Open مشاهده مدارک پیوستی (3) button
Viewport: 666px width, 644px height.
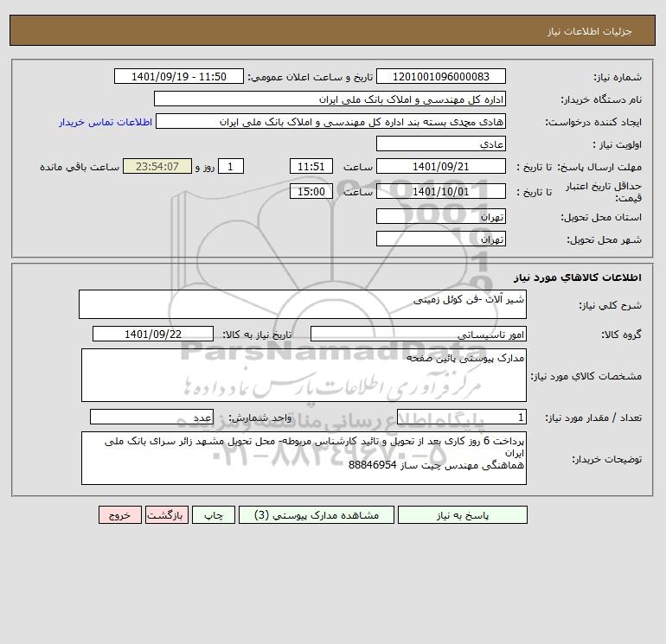317,515
